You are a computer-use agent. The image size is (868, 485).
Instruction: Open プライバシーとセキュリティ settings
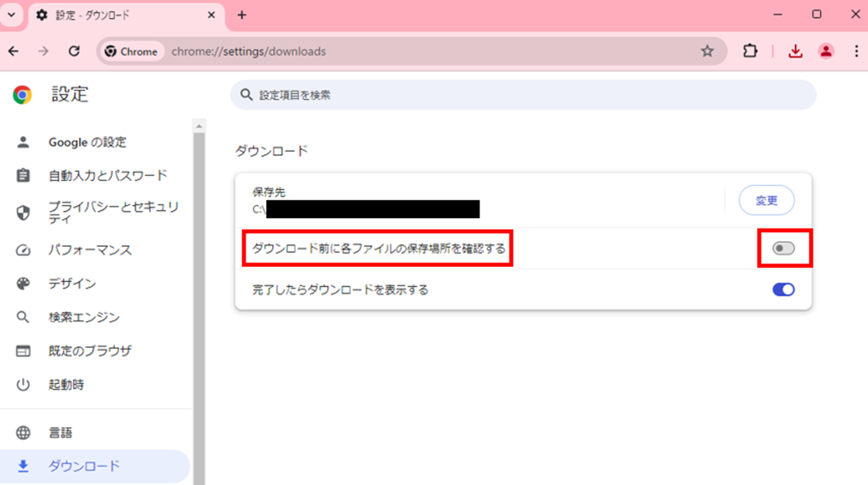[x=114, y=213]
